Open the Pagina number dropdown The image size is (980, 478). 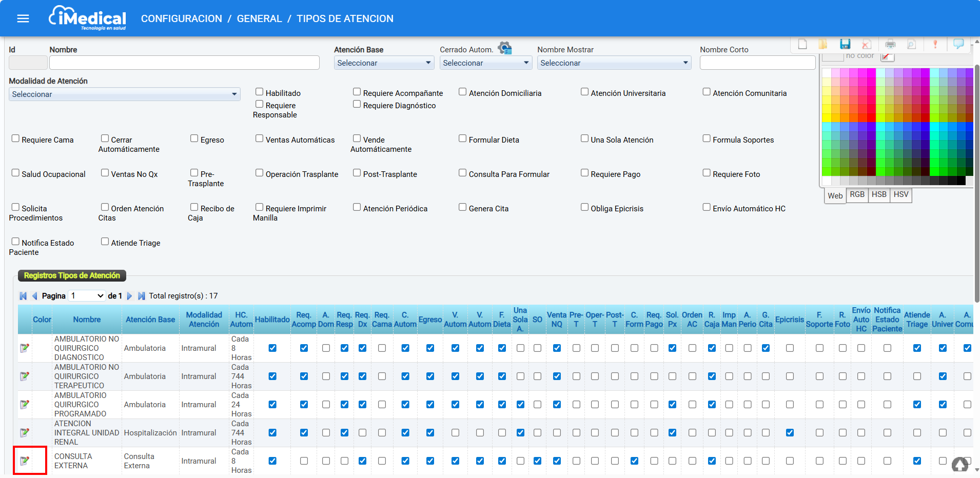click(x=87, y=296)
